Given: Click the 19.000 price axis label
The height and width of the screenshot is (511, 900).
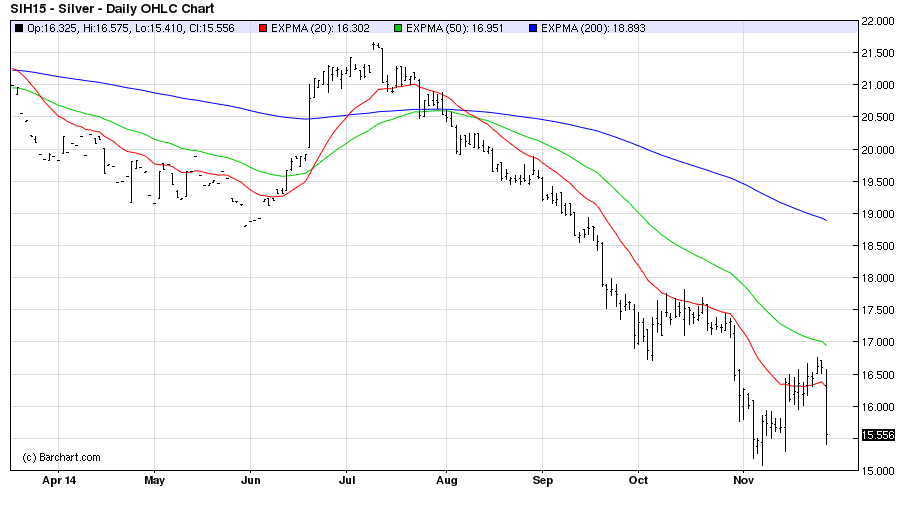Looking at the screenshot, I should (878, 214).
